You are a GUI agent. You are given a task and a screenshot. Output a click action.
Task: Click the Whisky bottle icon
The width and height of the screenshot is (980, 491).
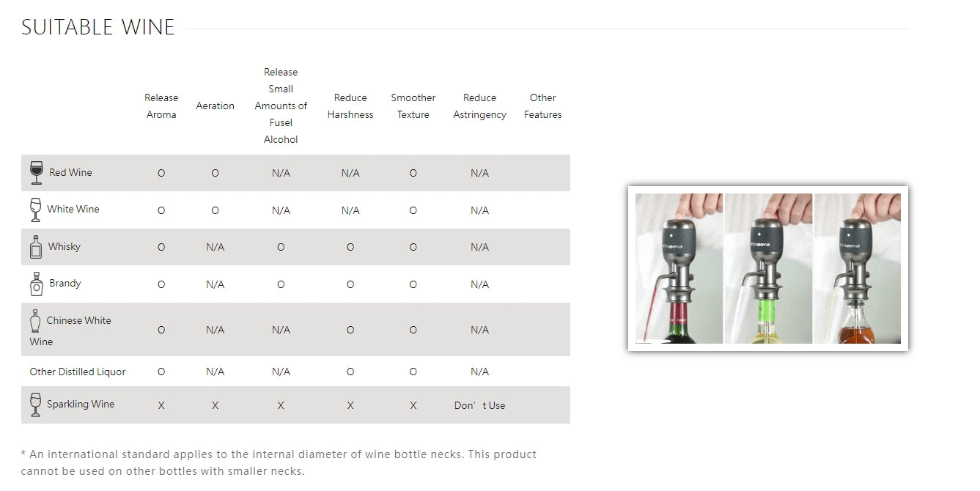[36, 247]
